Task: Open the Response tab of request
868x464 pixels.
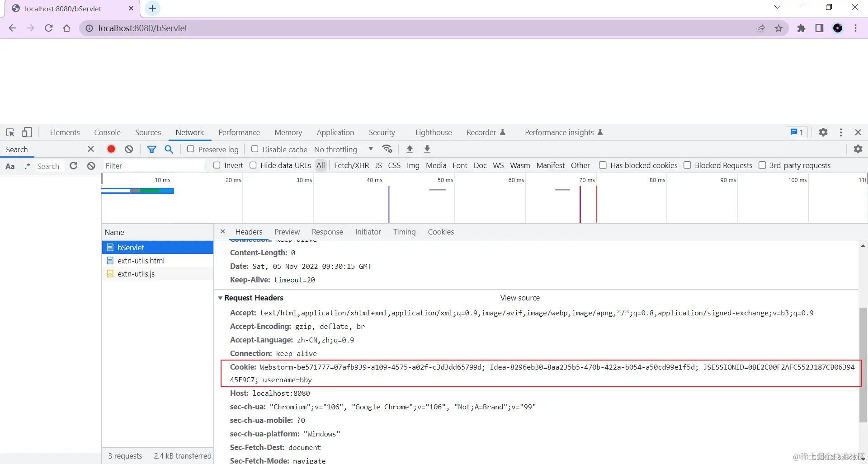Action: point(327,232)
